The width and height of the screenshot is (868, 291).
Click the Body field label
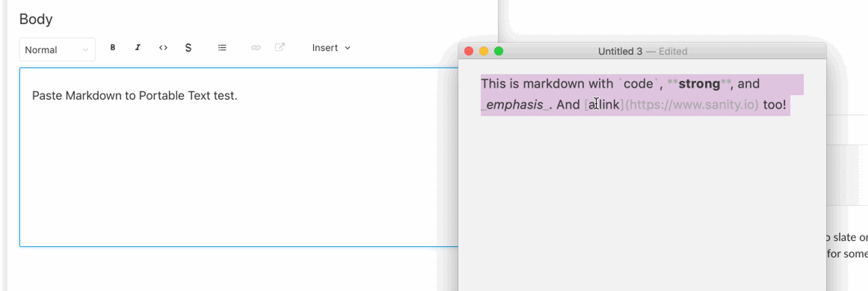coord(36,19)
